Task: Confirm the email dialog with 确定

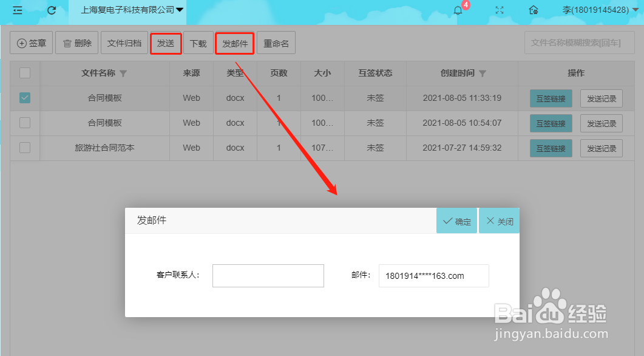Action: [x=456, y=221]
